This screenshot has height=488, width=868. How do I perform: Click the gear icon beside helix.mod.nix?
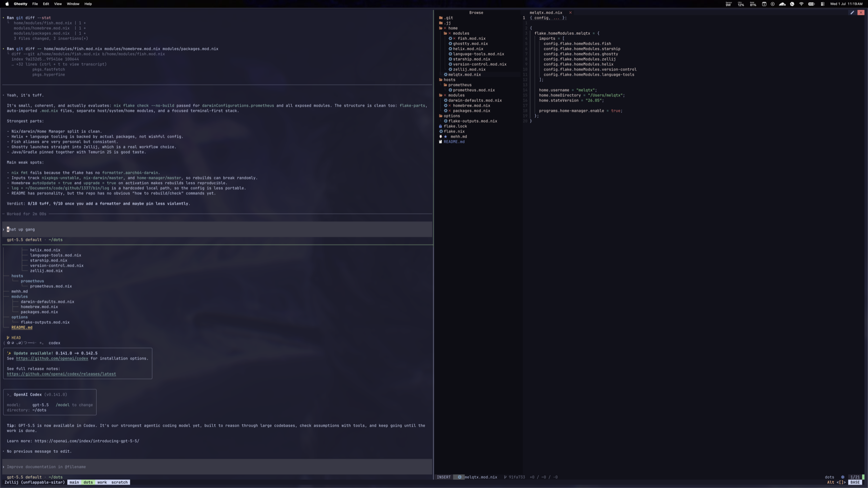[450, 49]
